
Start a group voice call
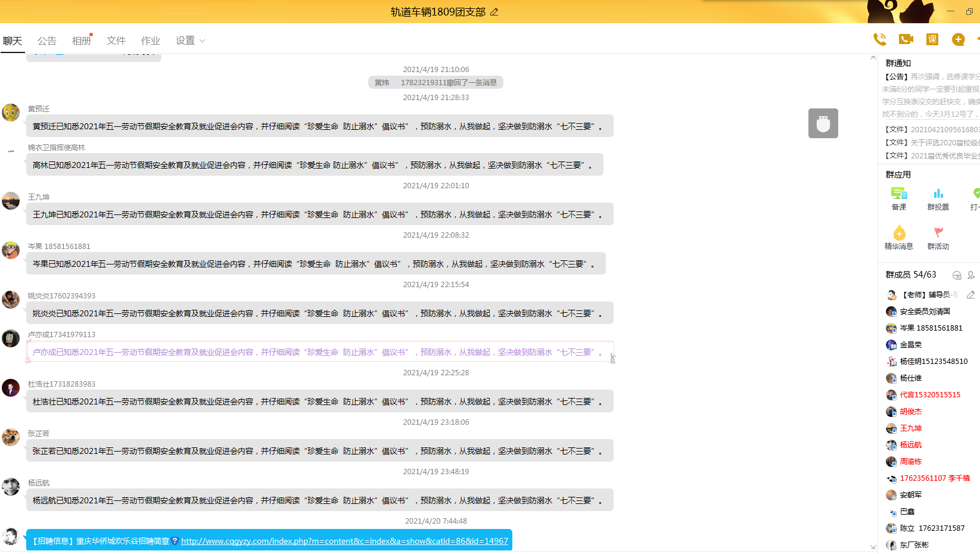[879, 39]
